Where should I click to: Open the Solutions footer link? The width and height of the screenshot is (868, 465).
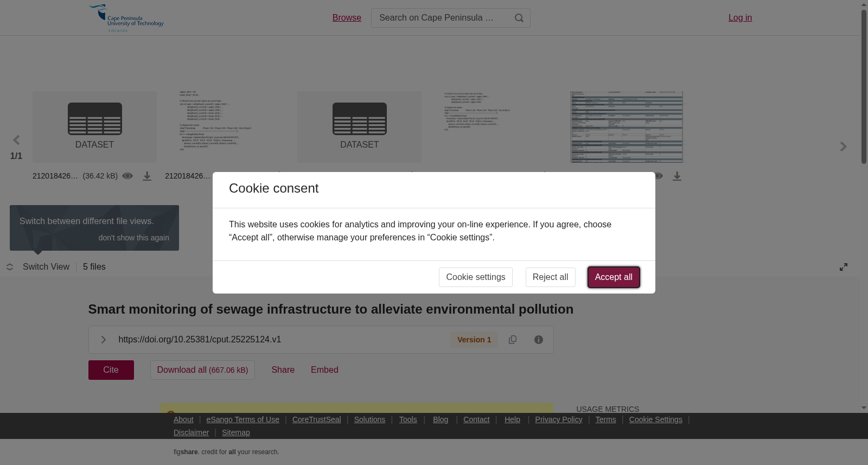click(x=369, y=419)
